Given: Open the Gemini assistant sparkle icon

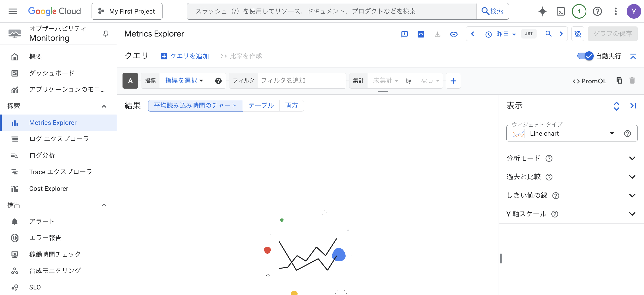Looking at the screenshot, I should [542, 11].
